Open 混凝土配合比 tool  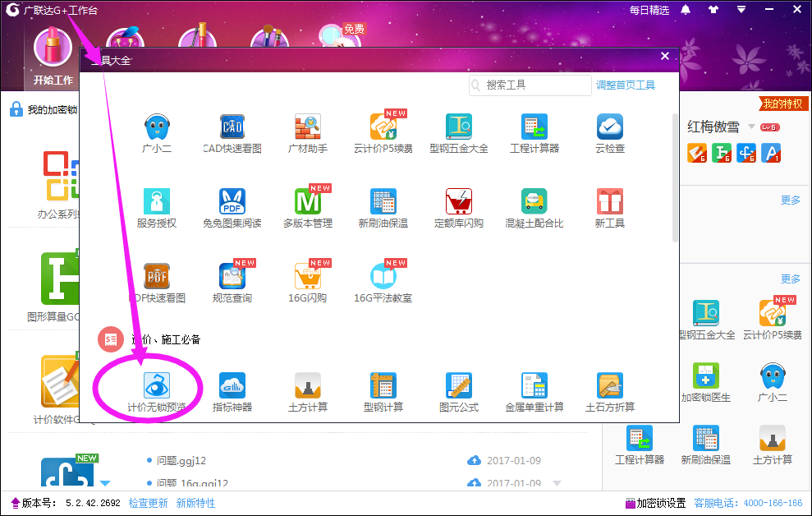point(534,208)
